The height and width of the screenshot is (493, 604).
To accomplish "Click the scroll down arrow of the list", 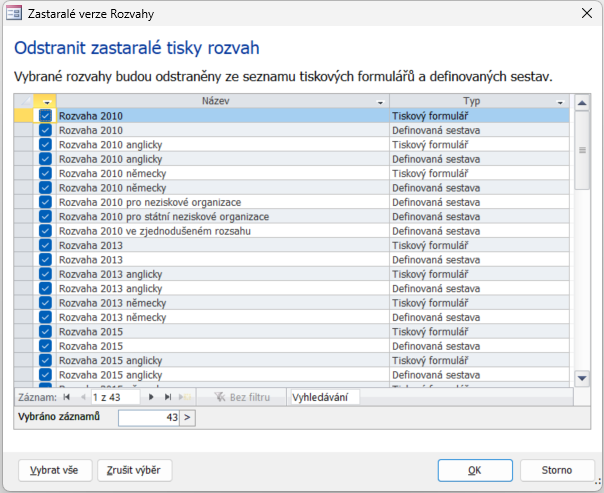I will tap(582, 378).
